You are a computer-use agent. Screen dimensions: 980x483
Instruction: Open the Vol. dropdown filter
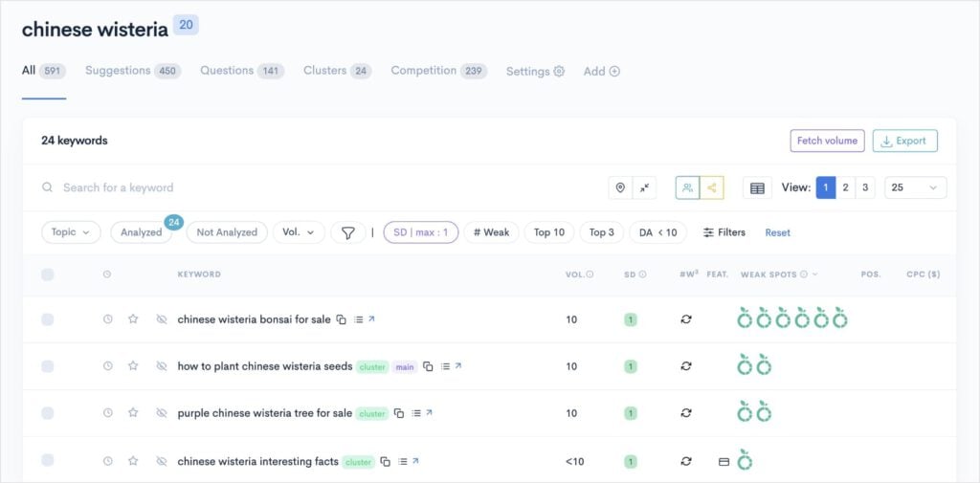tap(299, 232)
